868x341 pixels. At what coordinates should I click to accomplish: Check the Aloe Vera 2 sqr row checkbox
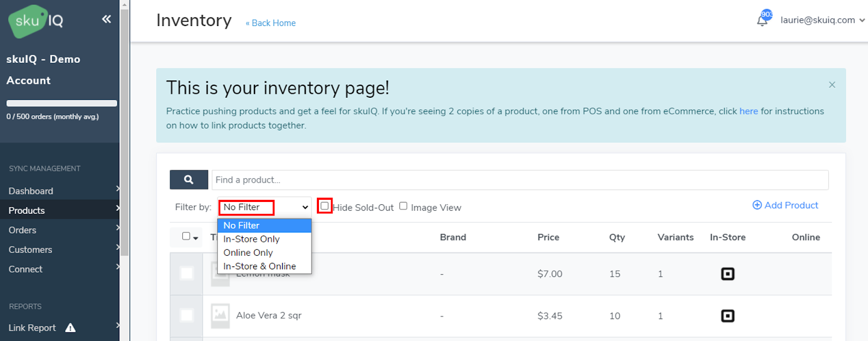pos(187,315)
